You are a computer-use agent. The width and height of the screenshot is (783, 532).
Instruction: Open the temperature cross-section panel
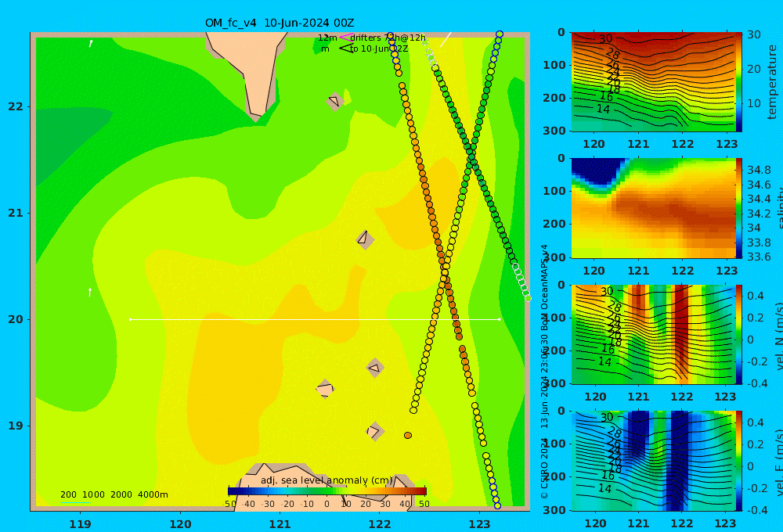[653, 82]
